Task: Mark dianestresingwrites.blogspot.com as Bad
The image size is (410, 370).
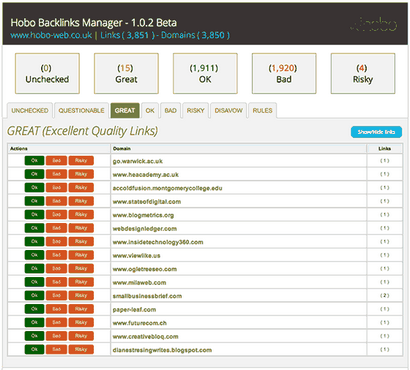Action: point(56,349)
